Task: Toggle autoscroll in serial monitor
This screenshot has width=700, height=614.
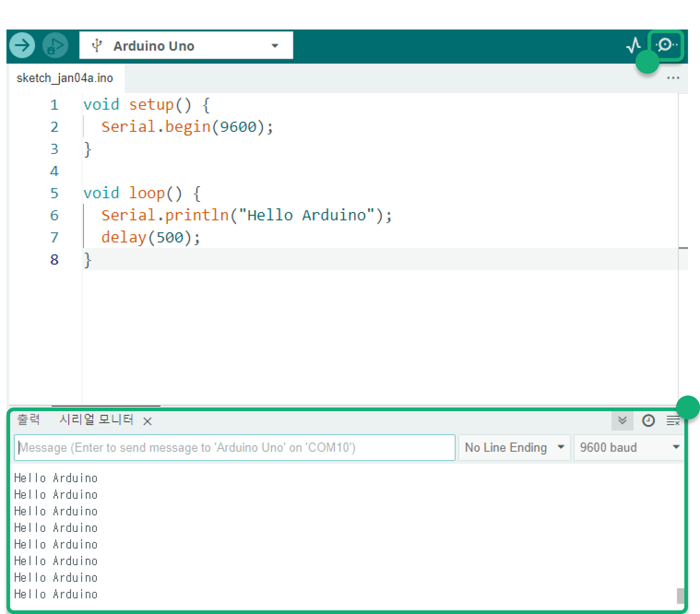Action: tap(622, 420)
